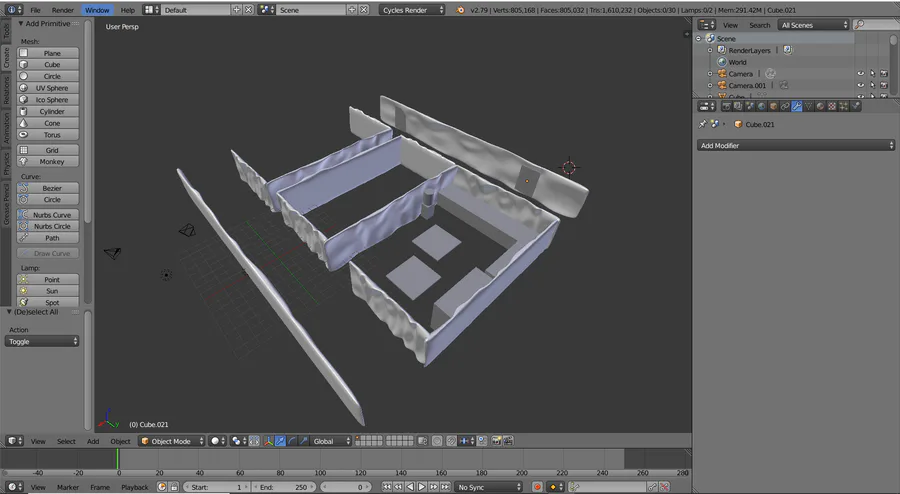Toggle proportional editing circle button

point(437,441)
